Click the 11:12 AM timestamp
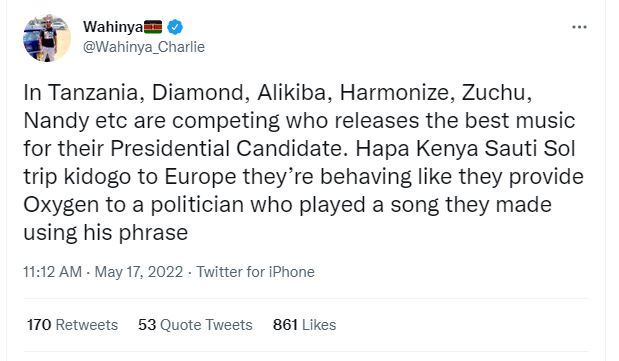The width and height of the screenshot is (619, 361). 53,272
